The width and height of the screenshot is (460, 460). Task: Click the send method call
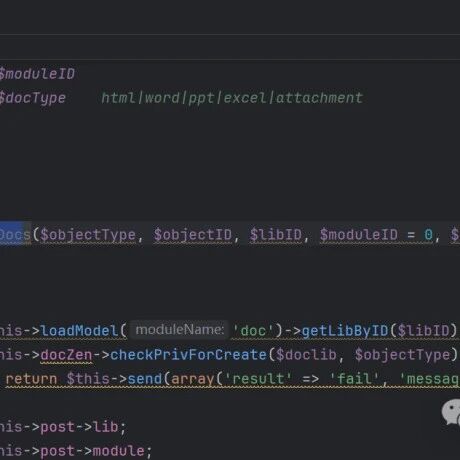[x=144, y=379]
